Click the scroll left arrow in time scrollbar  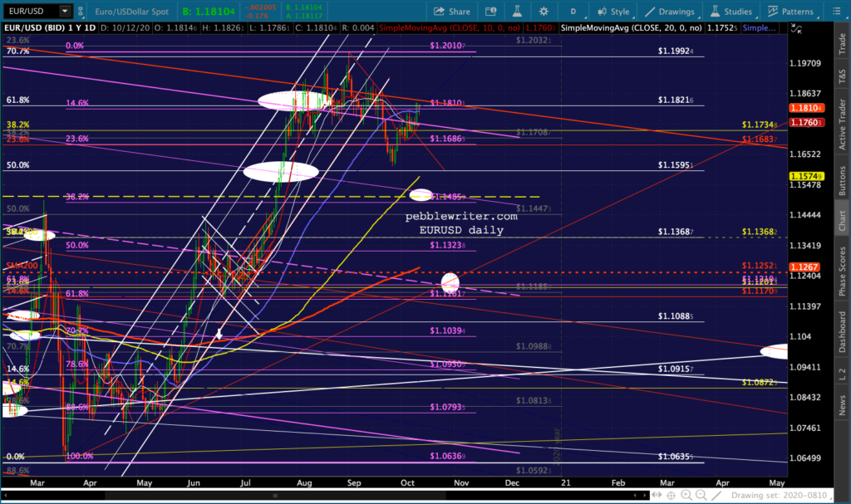click(635, 496)
